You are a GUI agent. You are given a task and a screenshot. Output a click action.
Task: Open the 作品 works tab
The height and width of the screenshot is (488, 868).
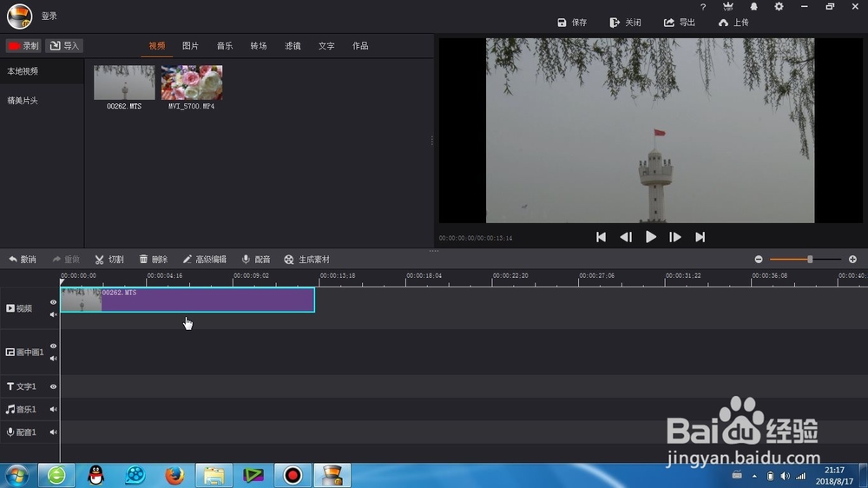point(360,46)
